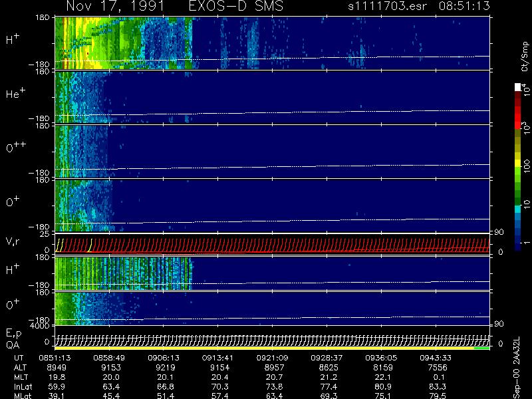Click the 'InLat' row header
532x399 pixels.
23,386
